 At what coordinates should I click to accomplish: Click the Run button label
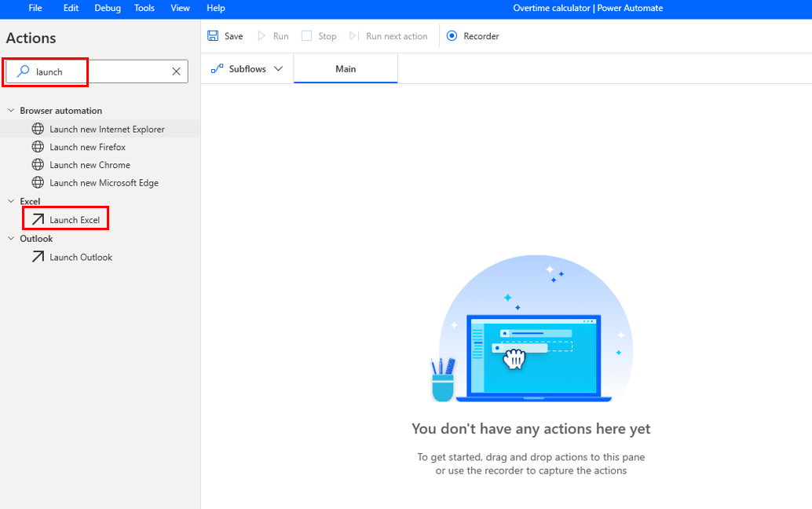[280, 36]
